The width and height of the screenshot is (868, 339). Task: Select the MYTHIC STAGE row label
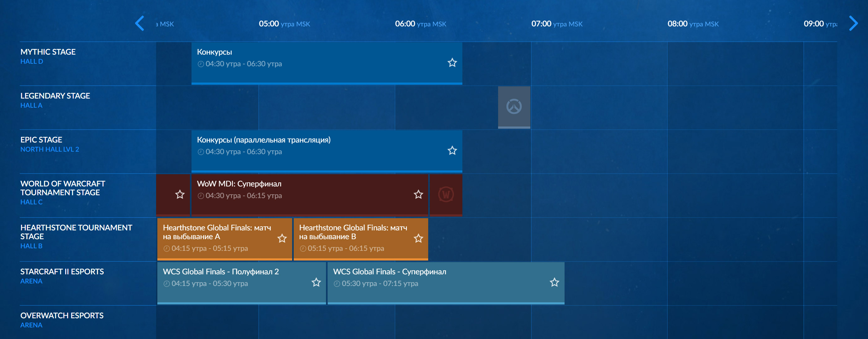click(48, 52)
